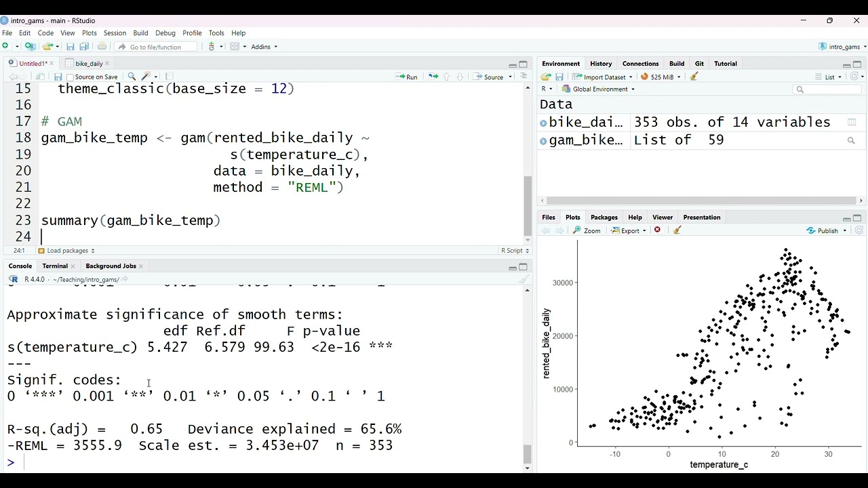Open the Connections tab
This screenshot has height=488, width=868.
point(640,64)
